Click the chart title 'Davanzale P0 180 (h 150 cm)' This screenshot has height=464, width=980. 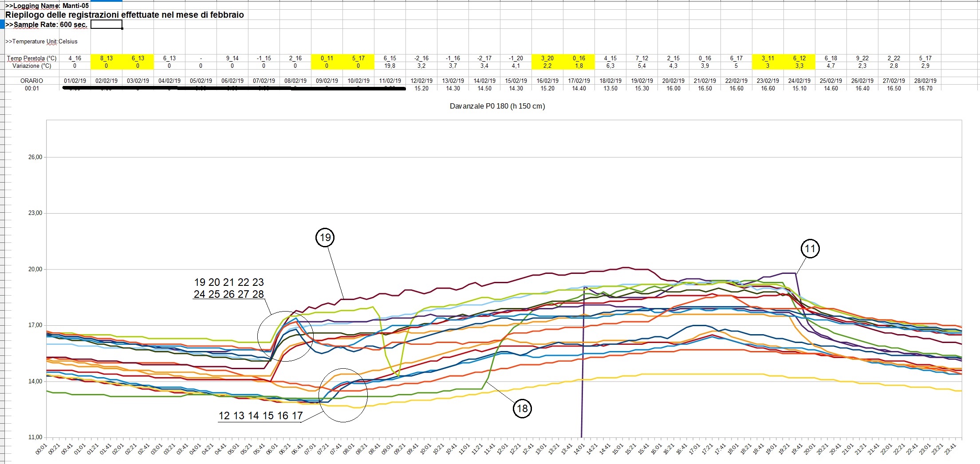pos(497,106)
